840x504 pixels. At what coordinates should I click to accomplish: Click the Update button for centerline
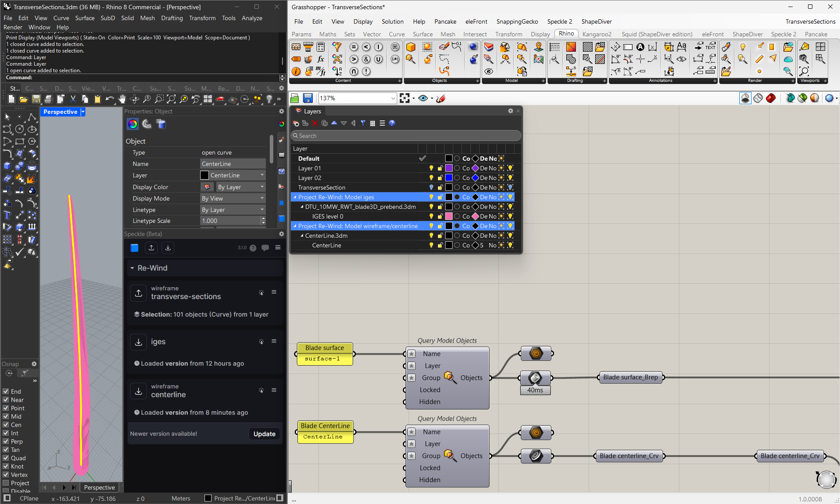click(265, 434)
